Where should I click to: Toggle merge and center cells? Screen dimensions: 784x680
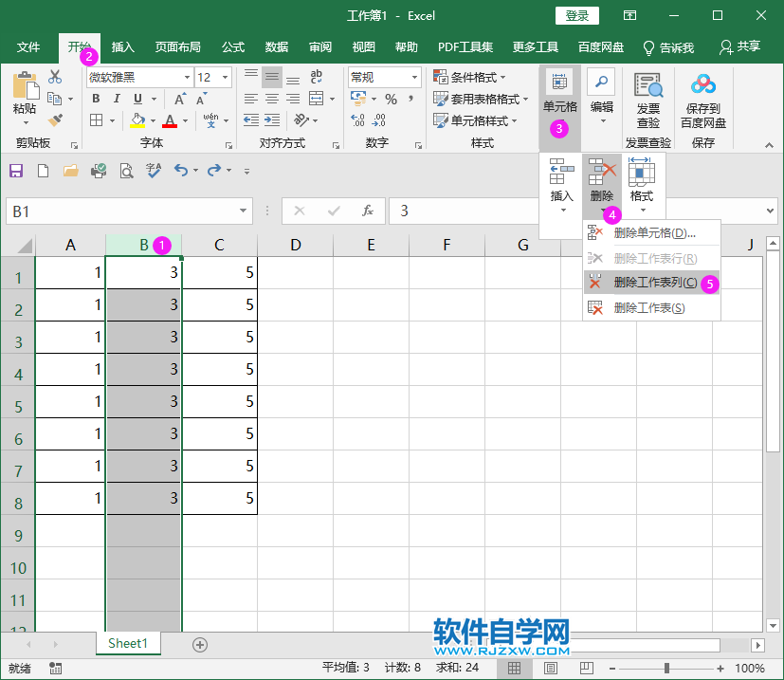pos(316,99)
